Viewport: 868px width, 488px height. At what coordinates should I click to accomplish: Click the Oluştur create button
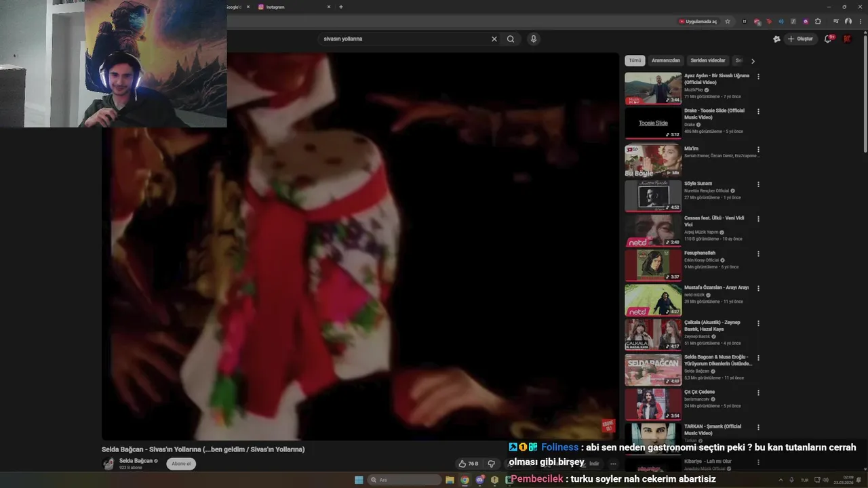point(800,39)
